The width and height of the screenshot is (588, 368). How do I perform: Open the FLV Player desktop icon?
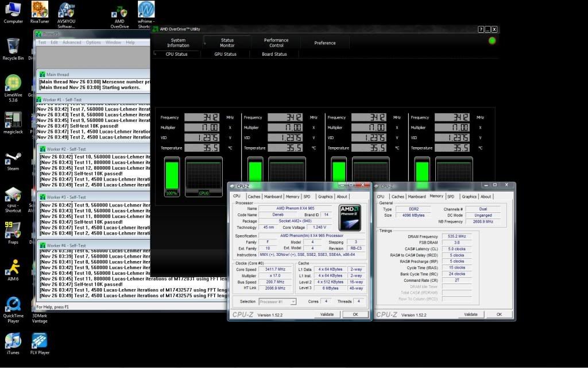[x=39, y=341]
